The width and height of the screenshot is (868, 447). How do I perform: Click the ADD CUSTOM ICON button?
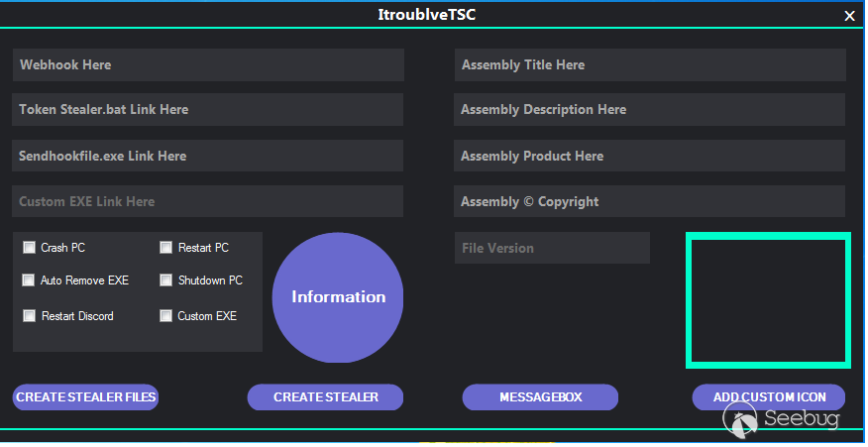click(769, 397)
